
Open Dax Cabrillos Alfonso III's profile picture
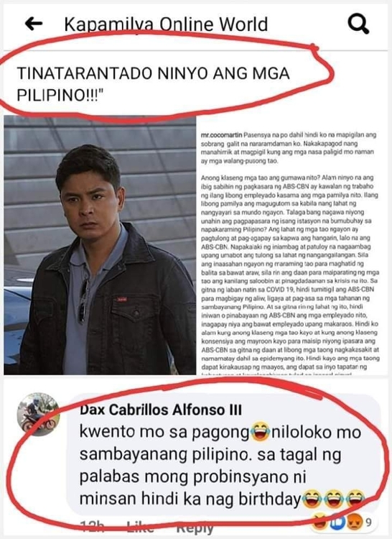(x=39, y=414)
